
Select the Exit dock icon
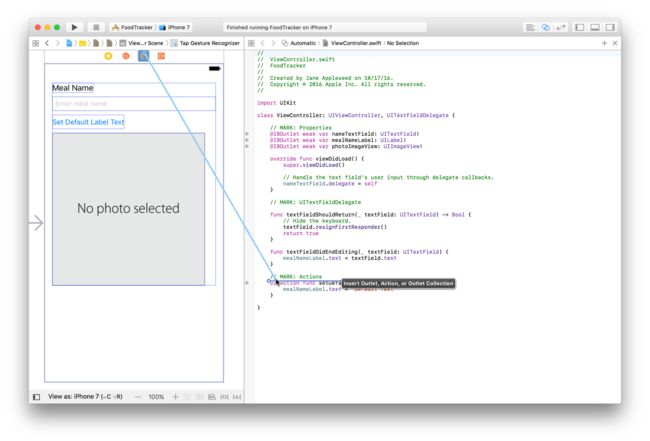(161, 56)
